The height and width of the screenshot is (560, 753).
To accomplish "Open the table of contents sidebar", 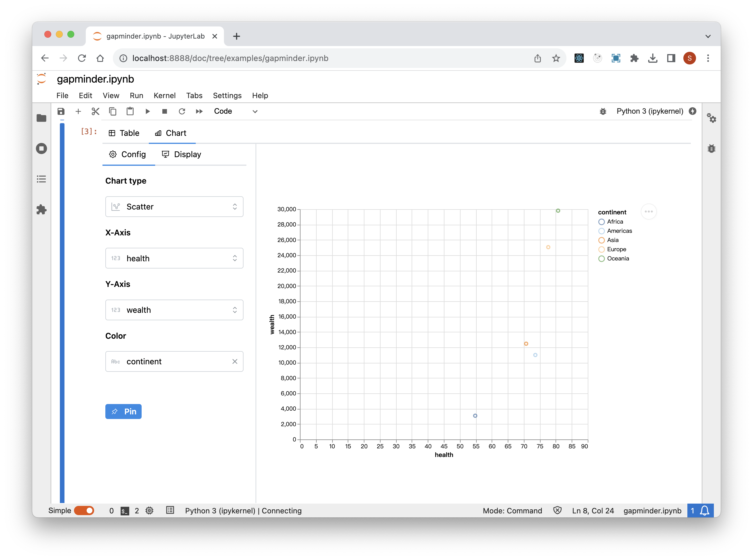I will [41, 179].
